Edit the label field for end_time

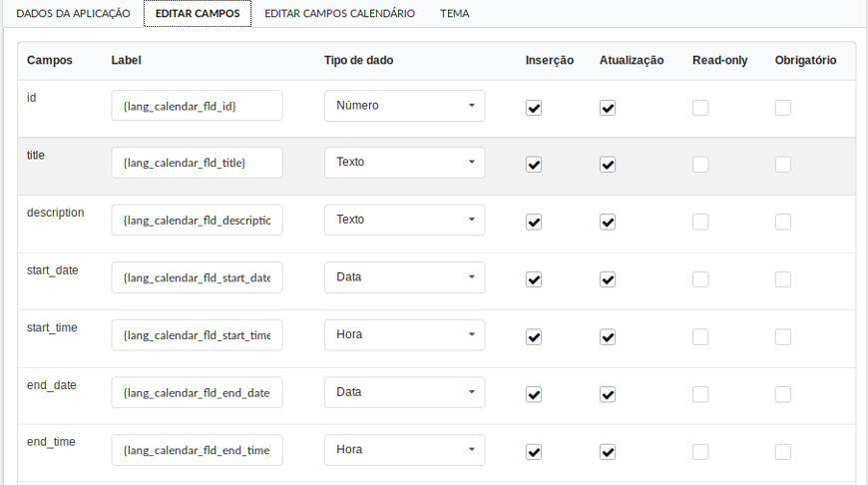[x=198, y=450]
